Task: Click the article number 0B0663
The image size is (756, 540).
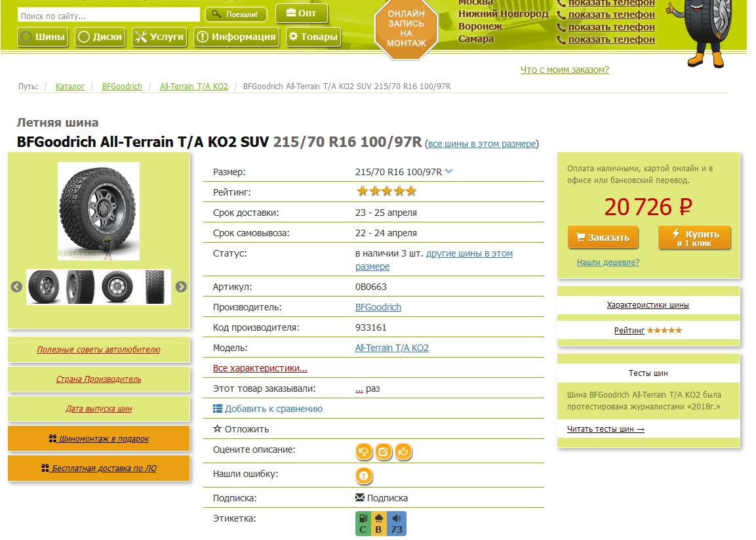Action: click(x=370, y=287)
